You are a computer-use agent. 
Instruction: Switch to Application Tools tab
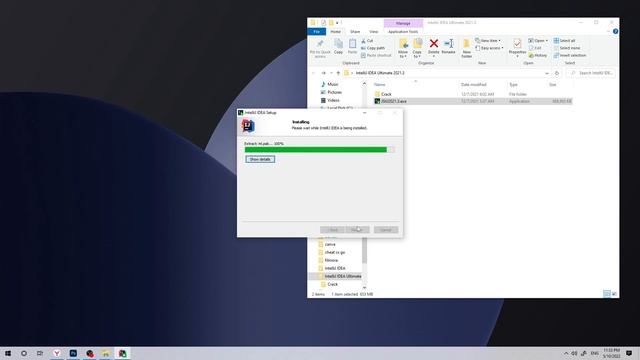point(403,31)
